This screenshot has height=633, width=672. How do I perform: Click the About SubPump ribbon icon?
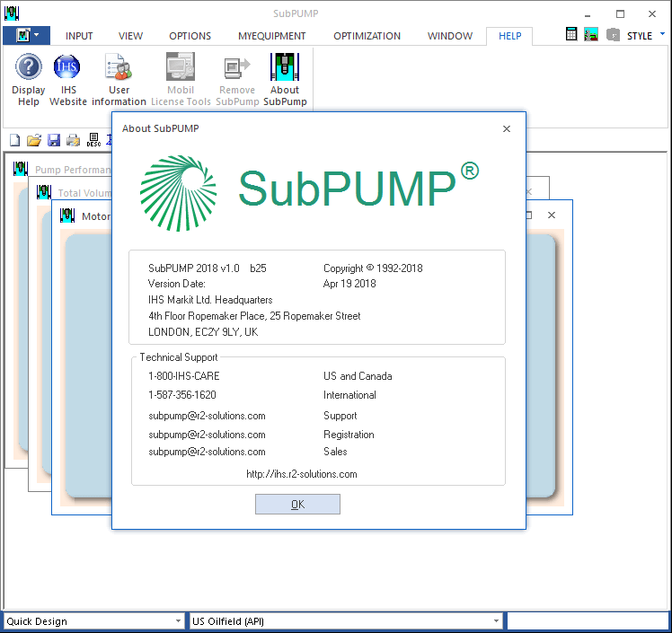tap(285, 66)
